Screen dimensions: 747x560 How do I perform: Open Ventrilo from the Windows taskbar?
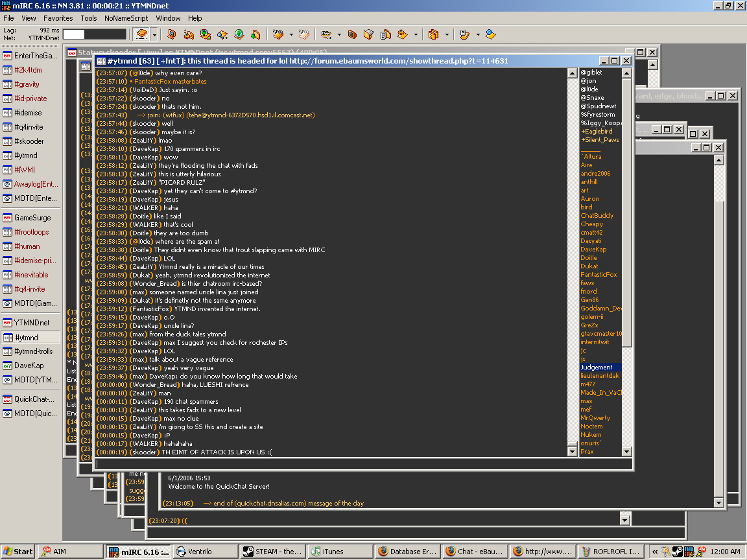[x=204, y=552]
